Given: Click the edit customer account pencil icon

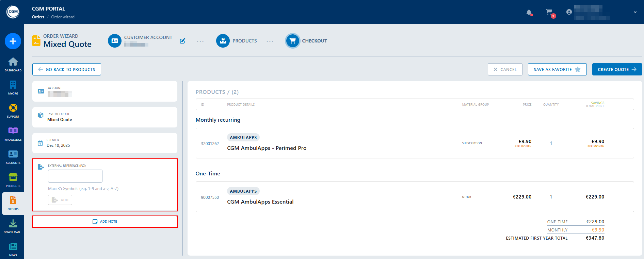Looking at the screenshot, I should (182, 41).
